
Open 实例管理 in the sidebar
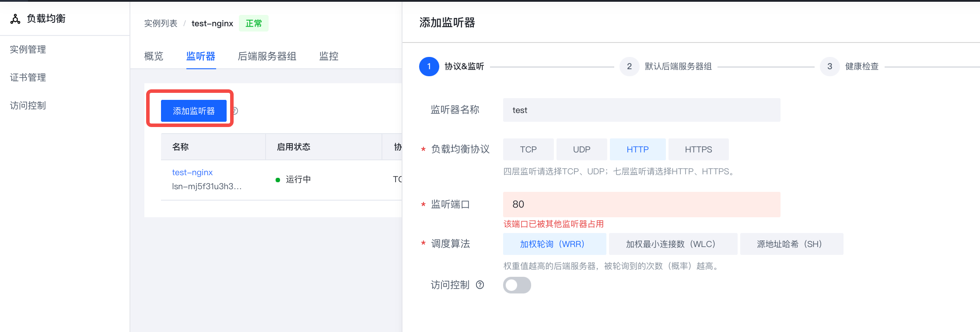[x=28, y=49]
